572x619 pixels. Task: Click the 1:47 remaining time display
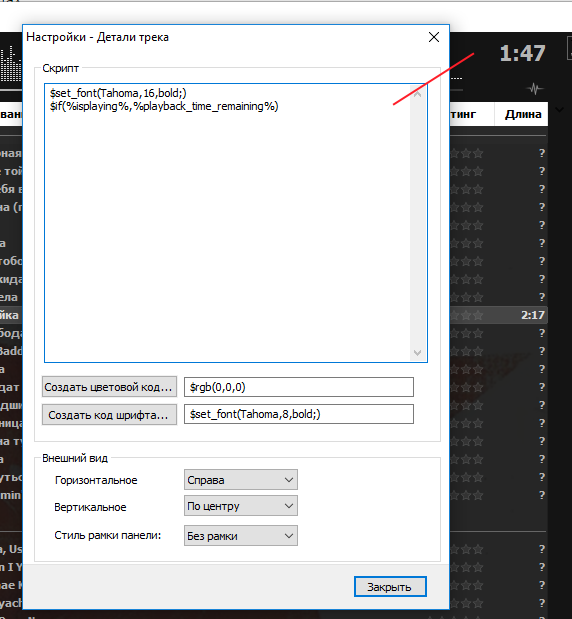[x=522, y=53]
